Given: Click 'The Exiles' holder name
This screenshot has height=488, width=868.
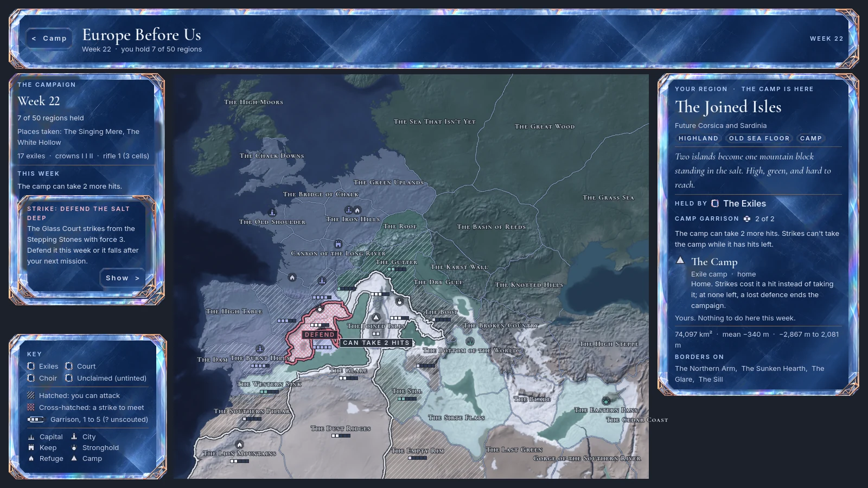Looking at the screenshot, I should click(x=744, y=203).
